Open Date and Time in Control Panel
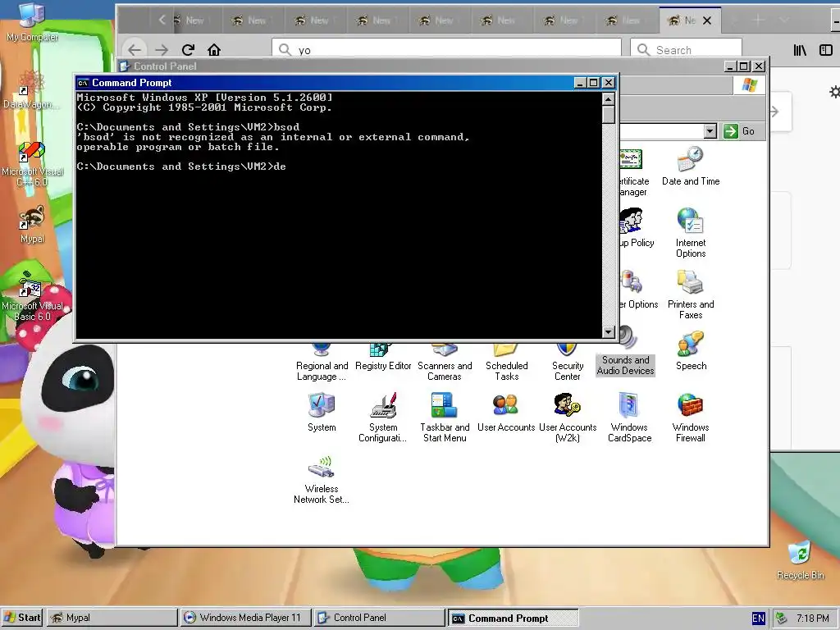The width and height of the screenshot is (840, 630). click(691, 167)
